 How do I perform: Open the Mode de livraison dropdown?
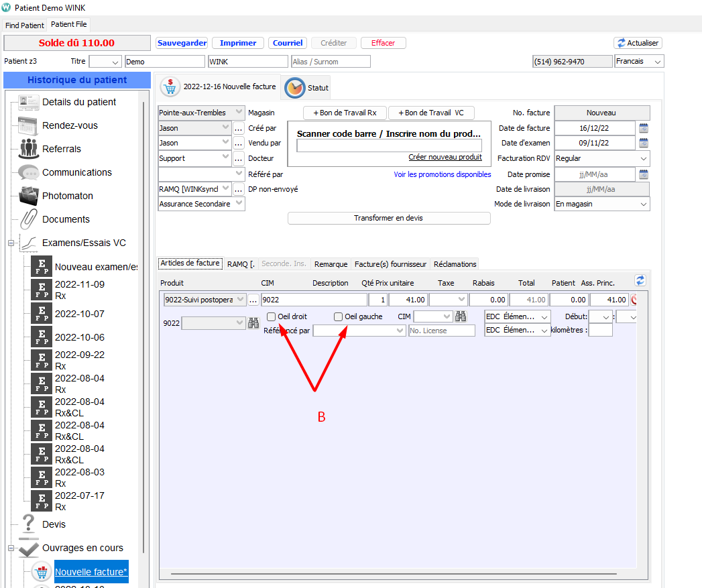point(644,204)
